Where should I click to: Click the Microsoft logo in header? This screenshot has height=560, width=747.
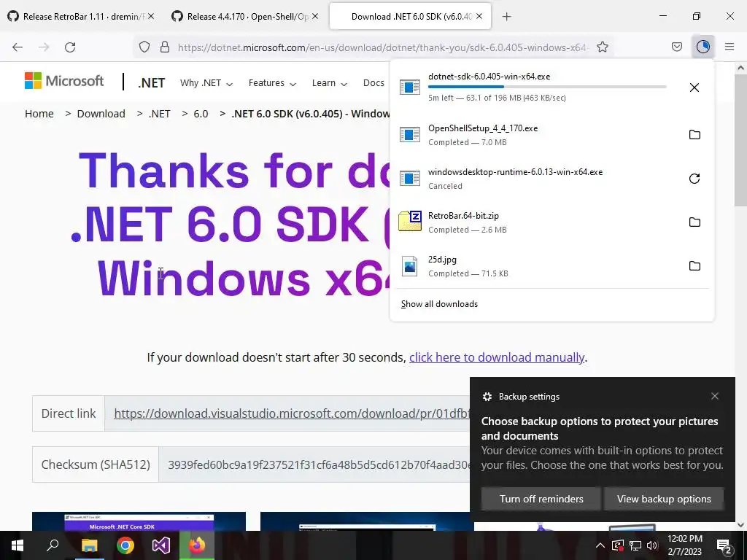coord(64,81)
